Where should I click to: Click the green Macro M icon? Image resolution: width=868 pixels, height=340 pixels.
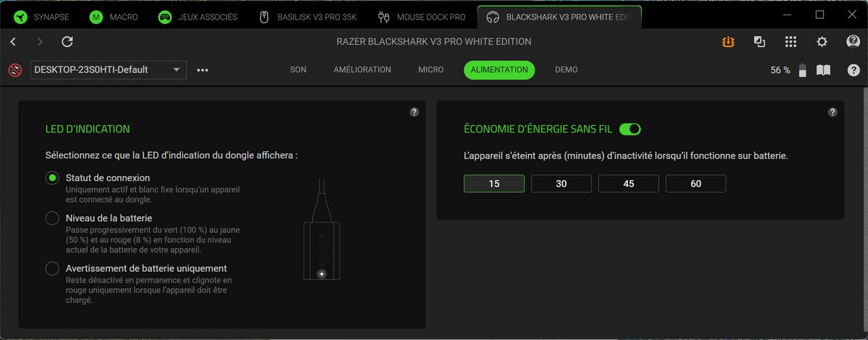(x=95, y=16)
